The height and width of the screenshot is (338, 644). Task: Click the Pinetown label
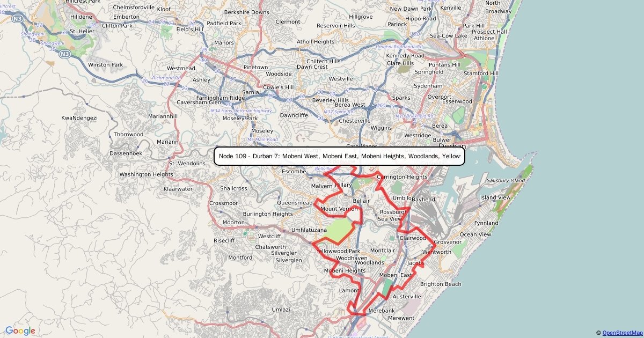point(255,68)
